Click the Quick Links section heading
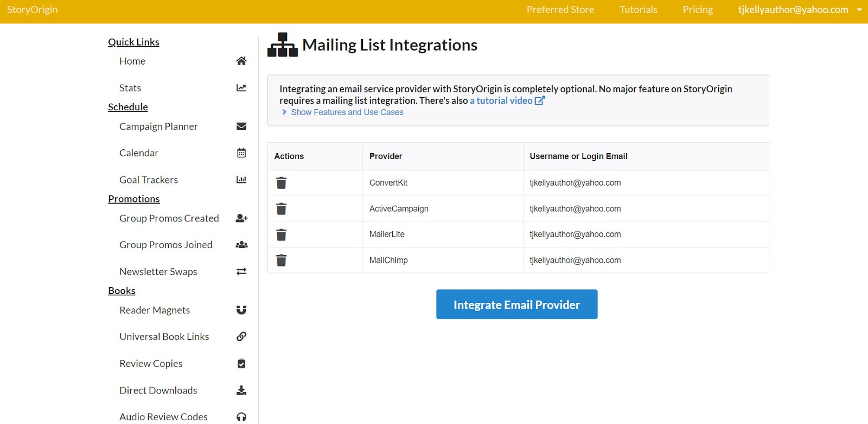This screenshot has width=868, height=424. pyautogui.click(x=133, y=42)
